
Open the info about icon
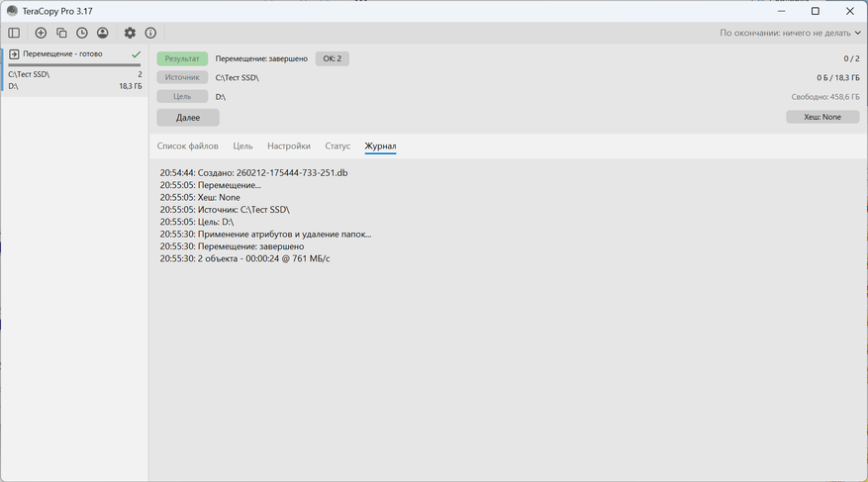(x=150, y=34)
